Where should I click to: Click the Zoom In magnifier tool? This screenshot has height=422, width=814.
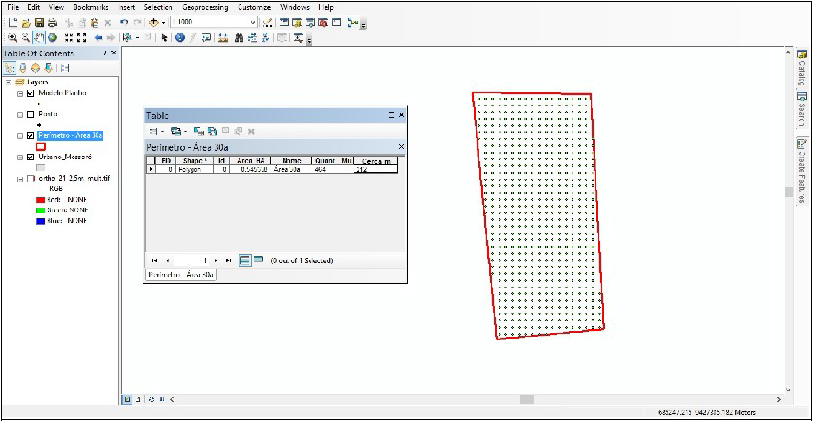click(12, 38)
